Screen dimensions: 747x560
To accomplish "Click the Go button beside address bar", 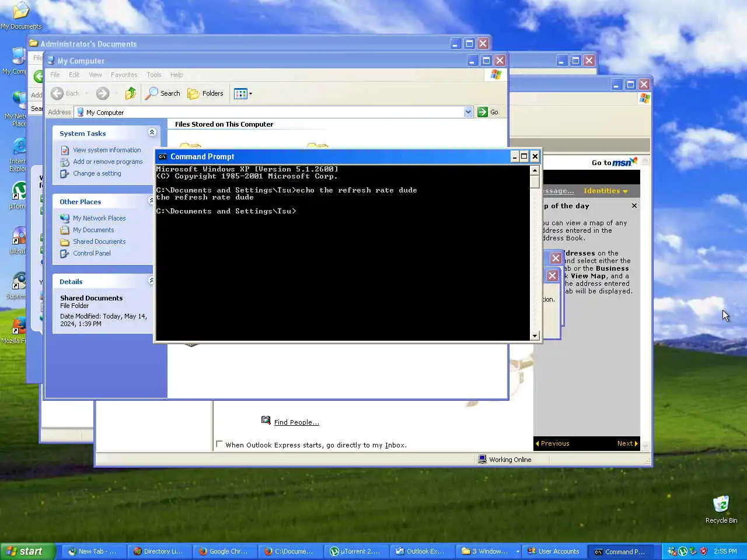I will pyautogui.click(x=488, y=112).
